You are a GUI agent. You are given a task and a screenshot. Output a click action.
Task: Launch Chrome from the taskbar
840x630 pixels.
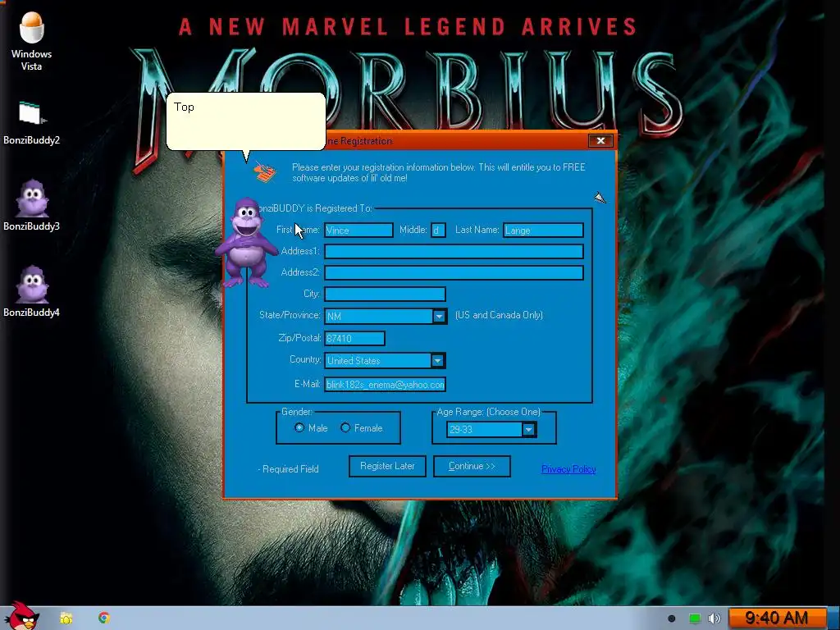[104, 618]
